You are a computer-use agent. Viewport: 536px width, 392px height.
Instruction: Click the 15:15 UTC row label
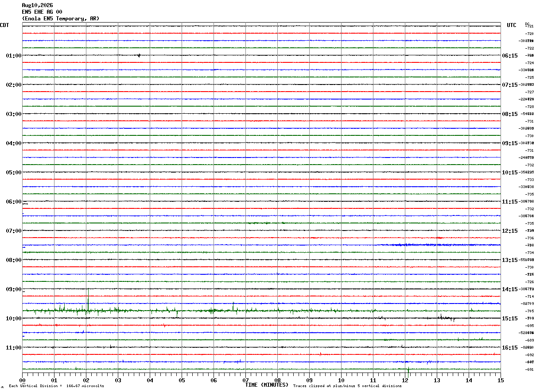coord(510,319)
